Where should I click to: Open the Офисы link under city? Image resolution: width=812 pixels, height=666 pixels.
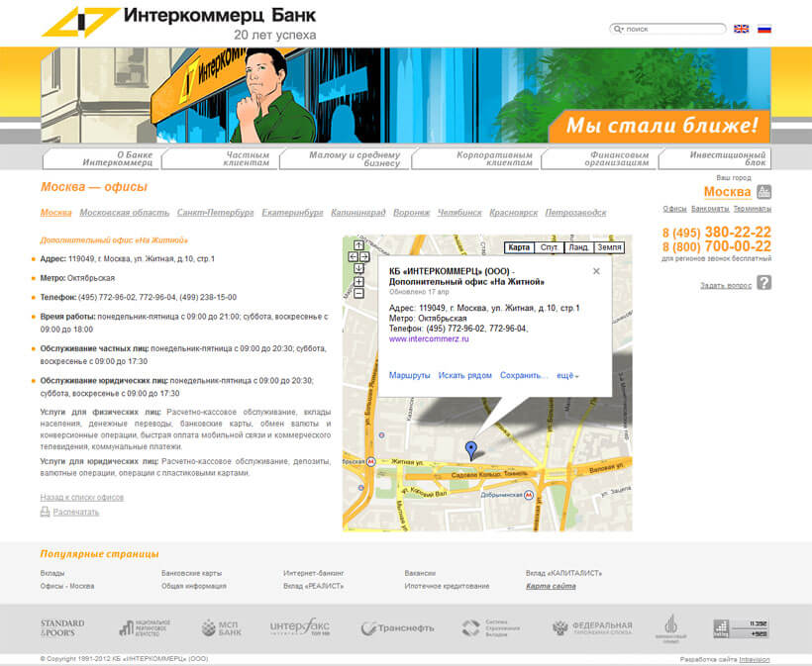click(674, 209)
